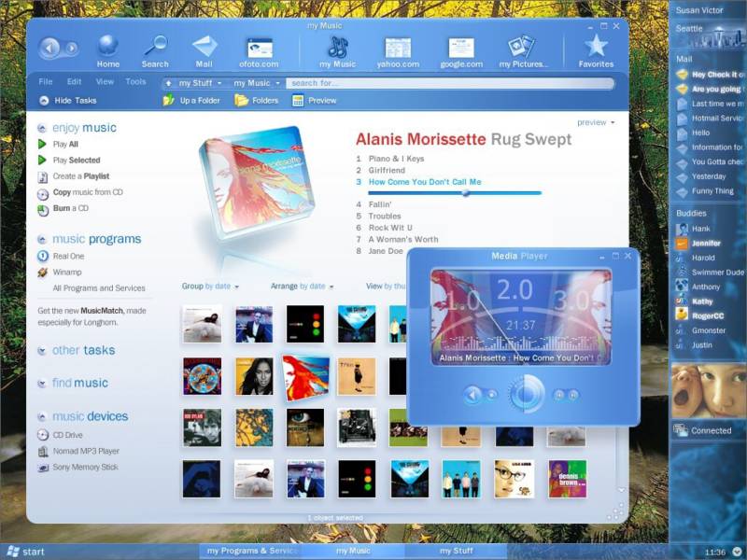Image resolution: width=747 pixels, height=560 pixels.
Task: Open the View menu
Action: [x=105, y=82]
